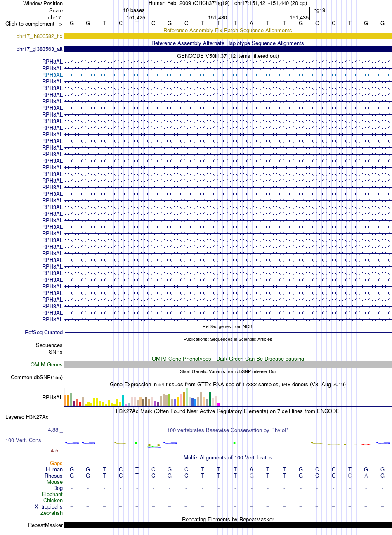This screenshot has height=535, width=392.
Task: Open the OMIM Gene Phenotypes track title
Action: 228,359
